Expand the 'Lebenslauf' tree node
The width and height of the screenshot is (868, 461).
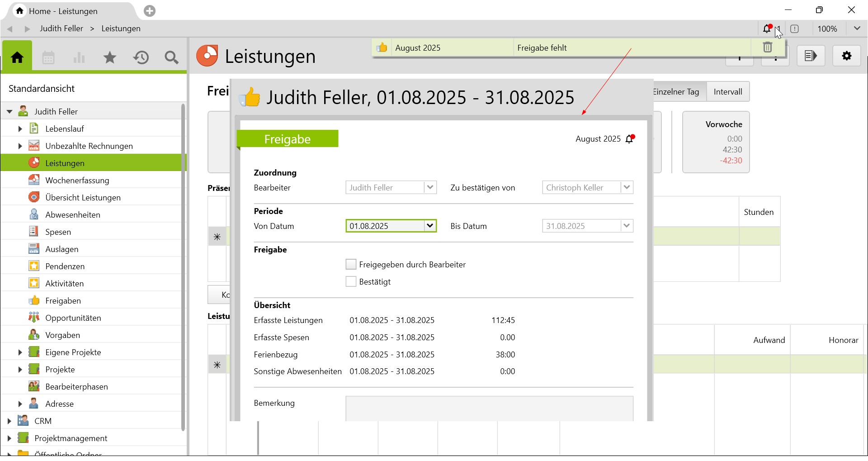click(x=20, y=129)
